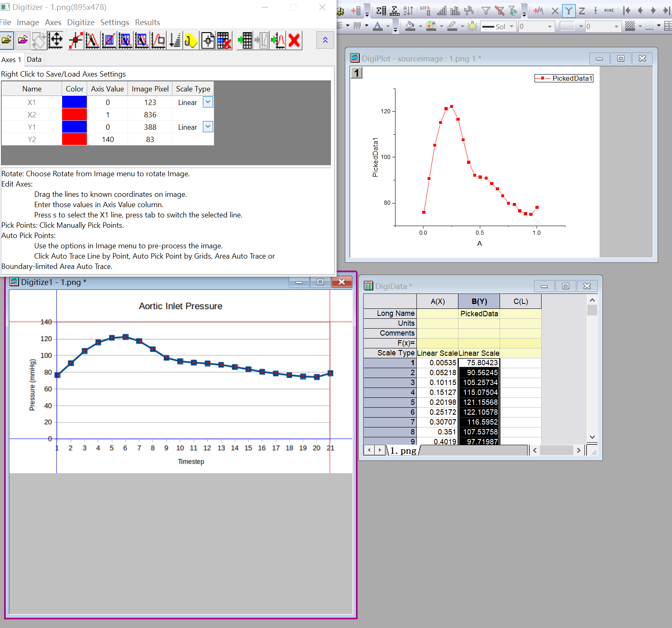The height and width of the screenshot is (628, 672).
Task: Click the red color swatch for Y2
Action: tap(74, 139)
